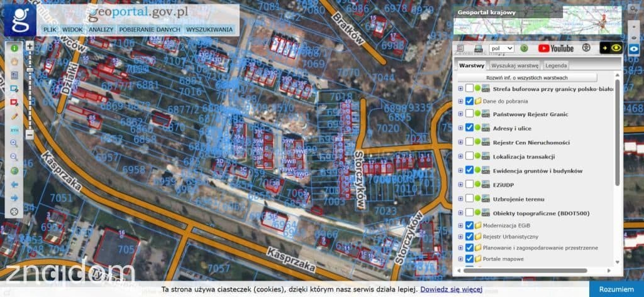This screenshot has height=297, width=644.
Task: Select the red polygon selection tool
Action: [x=14, y=102]
